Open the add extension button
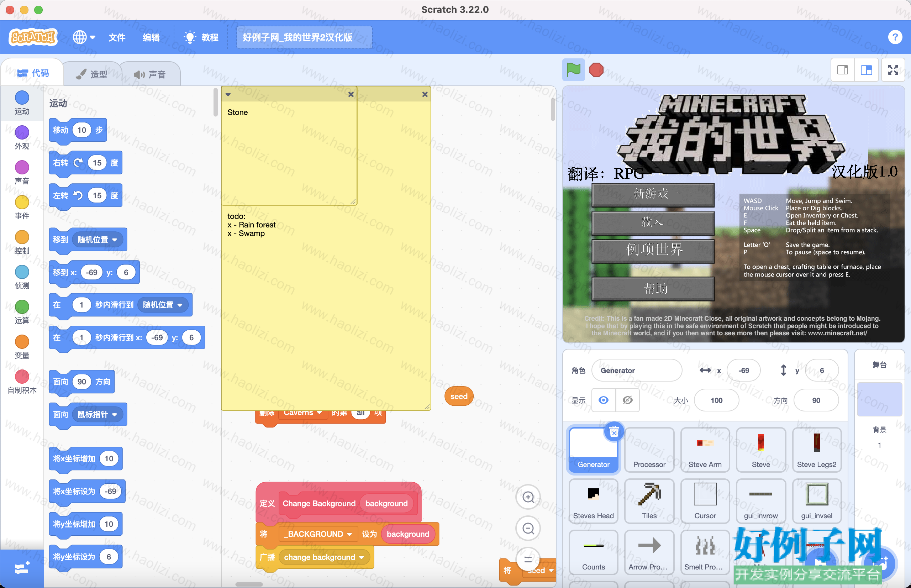The width and height of the screenshot is (911, 588). pos(22,568)
